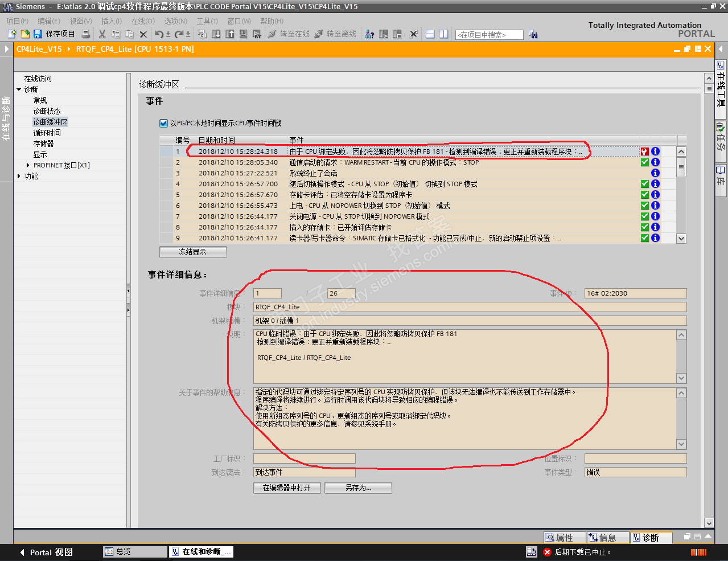The image size is (728, 561).
Task: Click the Redo arrow icon
Action: 179,34
